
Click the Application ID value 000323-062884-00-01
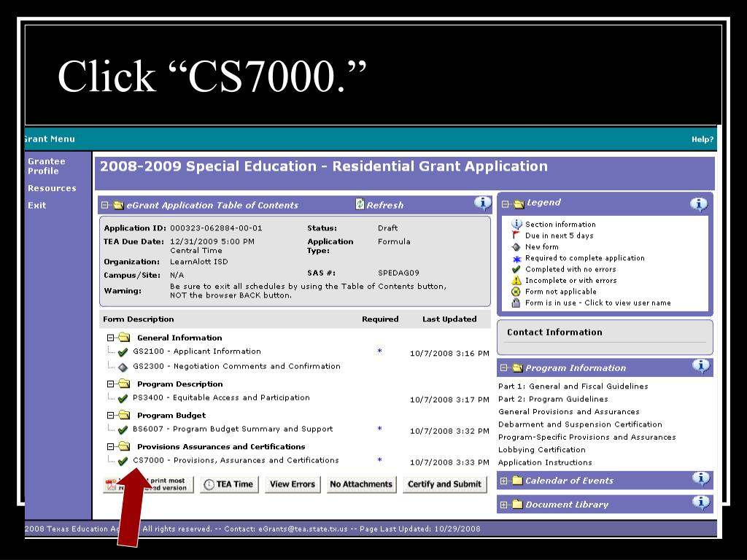tap(216, 228)
